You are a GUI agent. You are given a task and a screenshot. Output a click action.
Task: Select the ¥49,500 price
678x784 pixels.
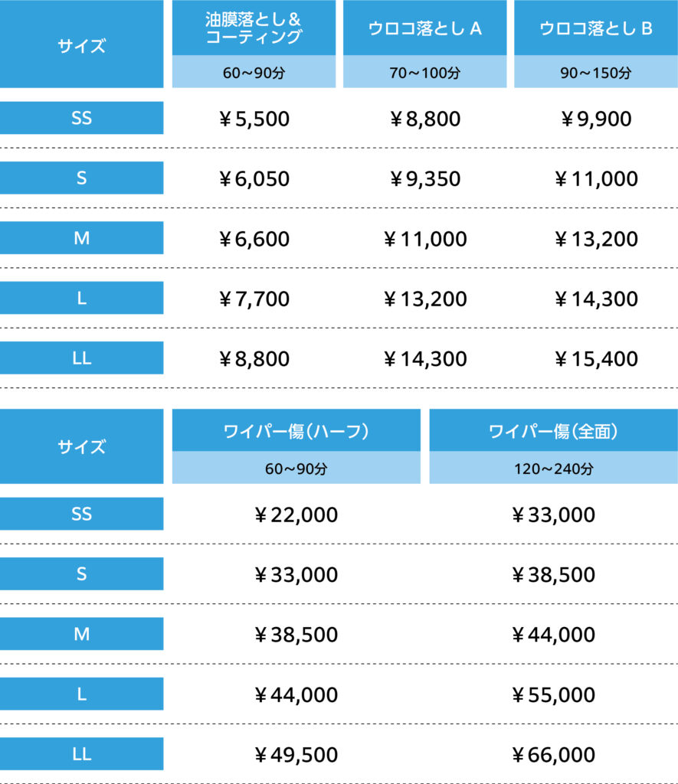(296, 755)
